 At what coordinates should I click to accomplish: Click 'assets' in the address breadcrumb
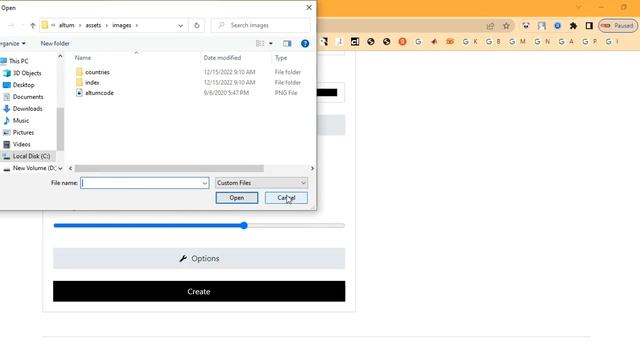(93, 25)
